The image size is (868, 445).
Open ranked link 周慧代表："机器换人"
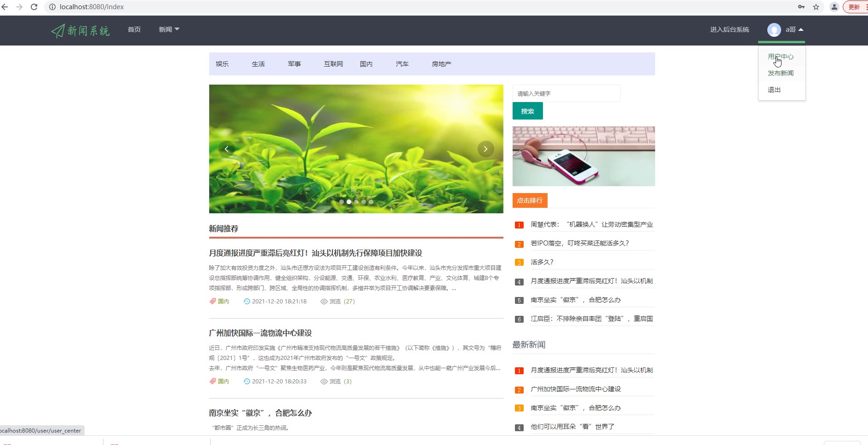click(x=592, y=224)
